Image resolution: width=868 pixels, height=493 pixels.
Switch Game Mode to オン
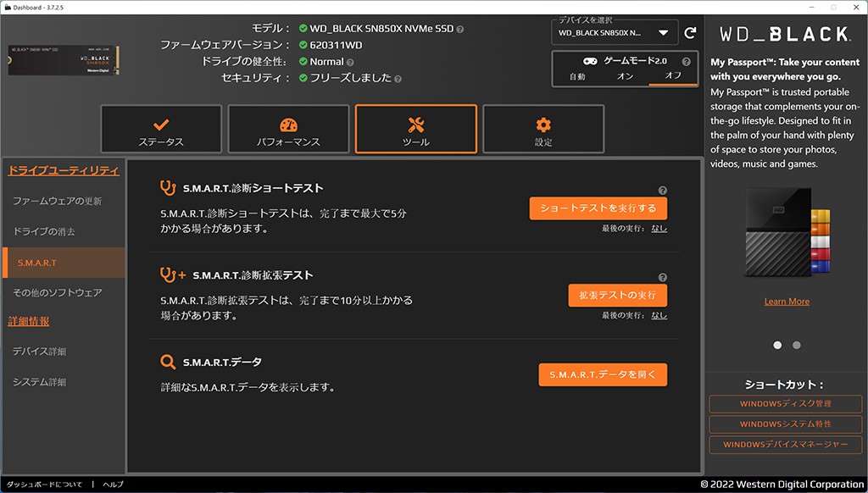click(625, 76)
